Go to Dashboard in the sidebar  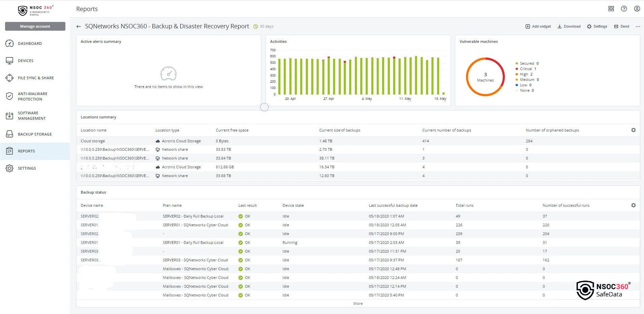[x=30, y=44]
